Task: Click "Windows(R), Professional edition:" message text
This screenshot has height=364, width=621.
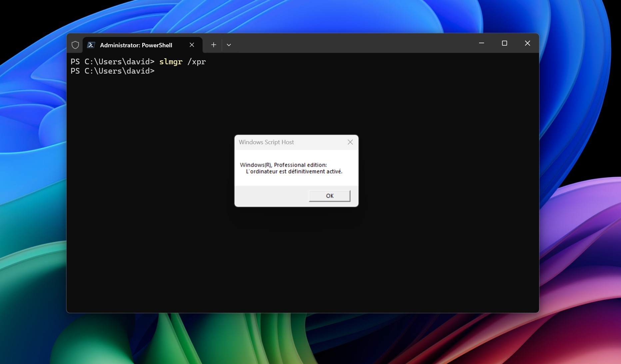Action: (283, 165)
